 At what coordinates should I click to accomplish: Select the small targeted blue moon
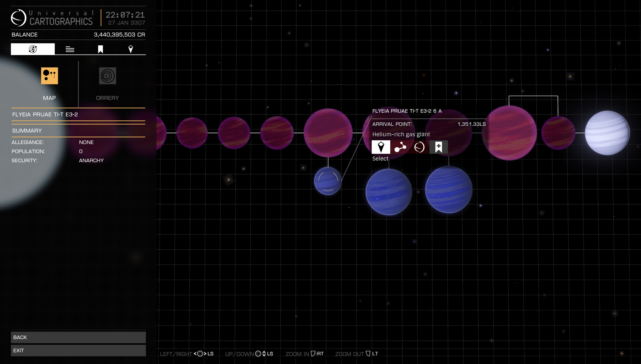click(328, 181)
